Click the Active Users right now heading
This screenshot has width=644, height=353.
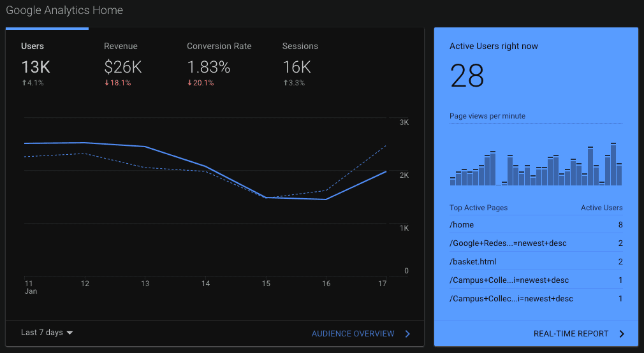494,47
